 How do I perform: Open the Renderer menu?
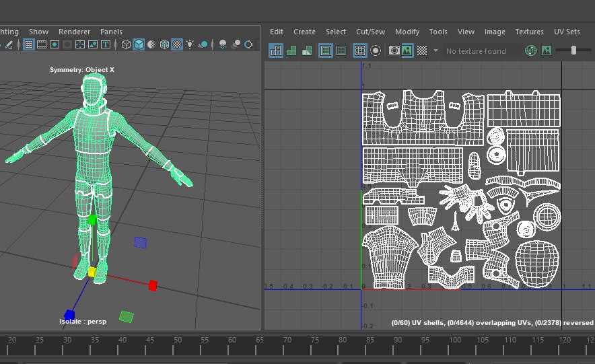74,32
